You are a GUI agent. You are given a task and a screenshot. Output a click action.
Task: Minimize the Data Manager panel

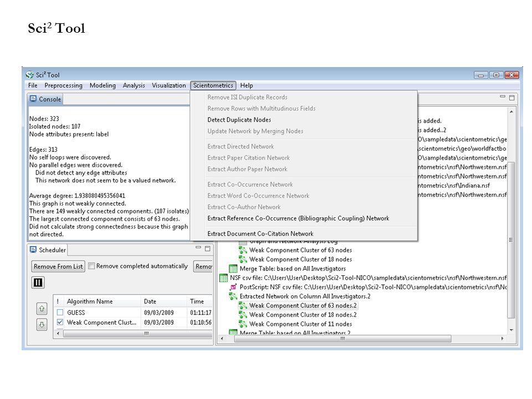coord(503,96)
